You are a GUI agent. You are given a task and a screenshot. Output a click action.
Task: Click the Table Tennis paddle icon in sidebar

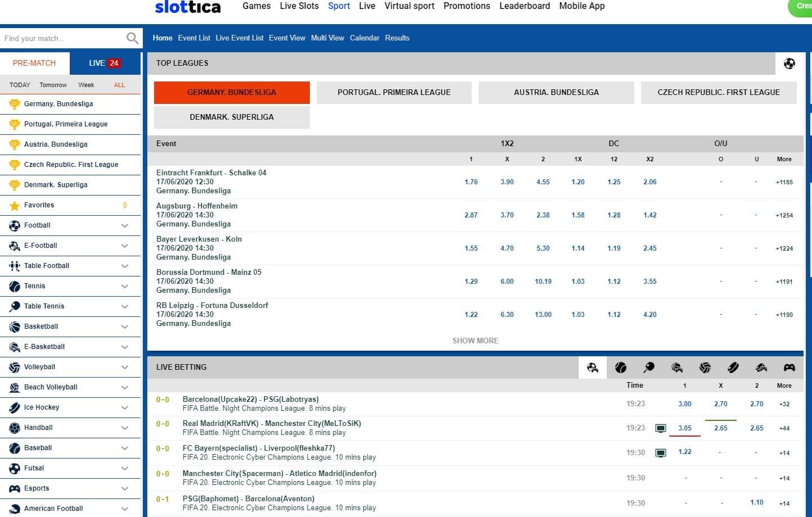point(15,307)
